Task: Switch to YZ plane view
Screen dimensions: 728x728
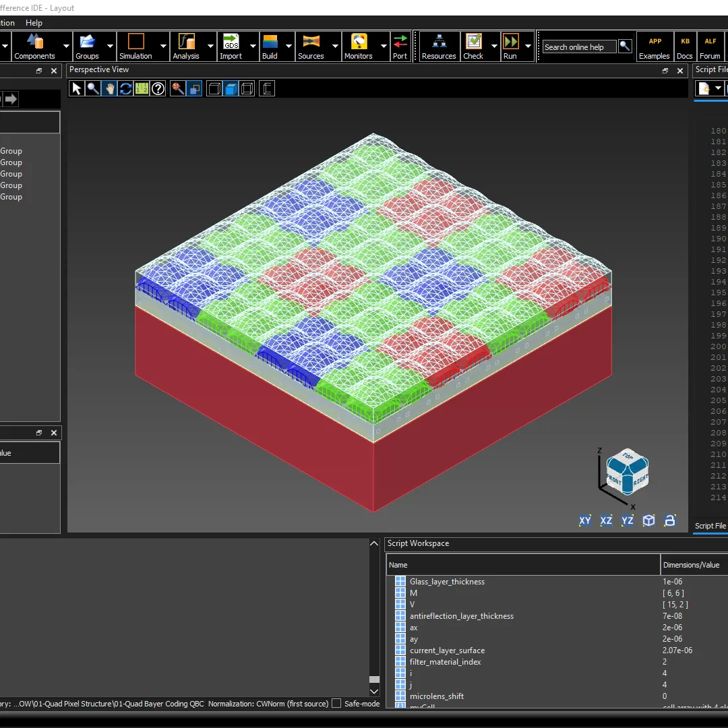Action: [x=627, y=520]
